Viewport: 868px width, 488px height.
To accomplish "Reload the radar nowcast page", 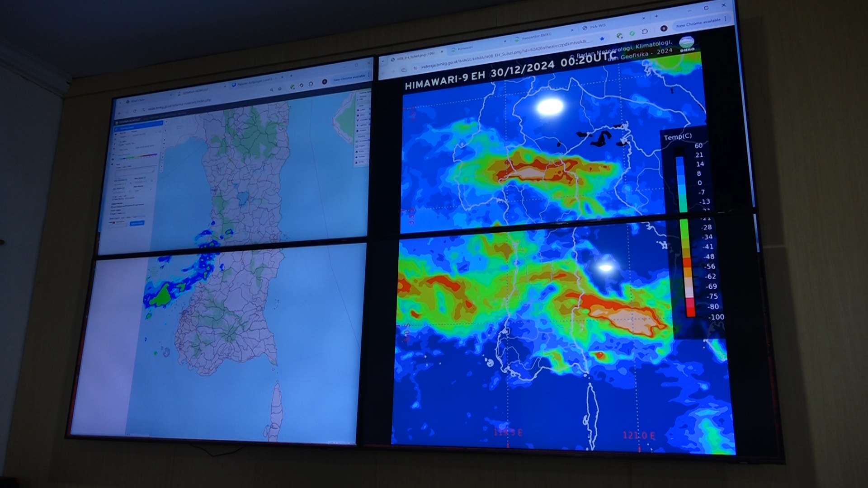I will 135,111.
